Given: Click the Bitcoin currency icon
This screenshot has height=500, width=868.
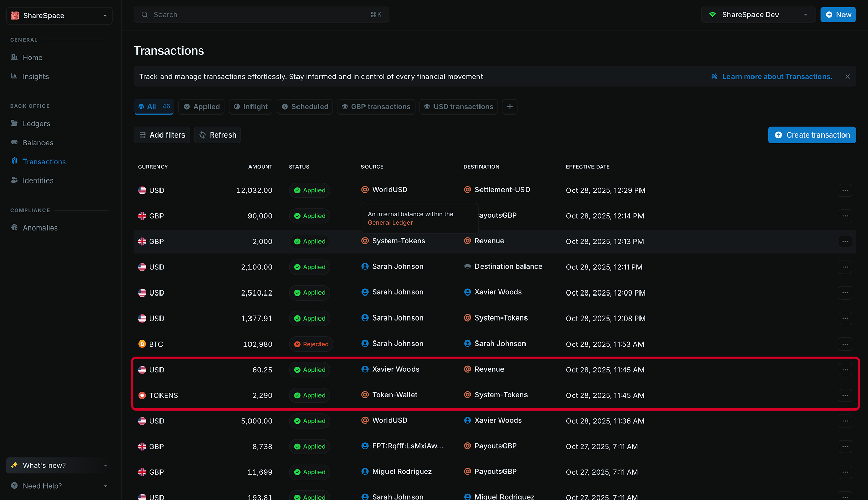Looking at the screenshot, I should point(142,344).
